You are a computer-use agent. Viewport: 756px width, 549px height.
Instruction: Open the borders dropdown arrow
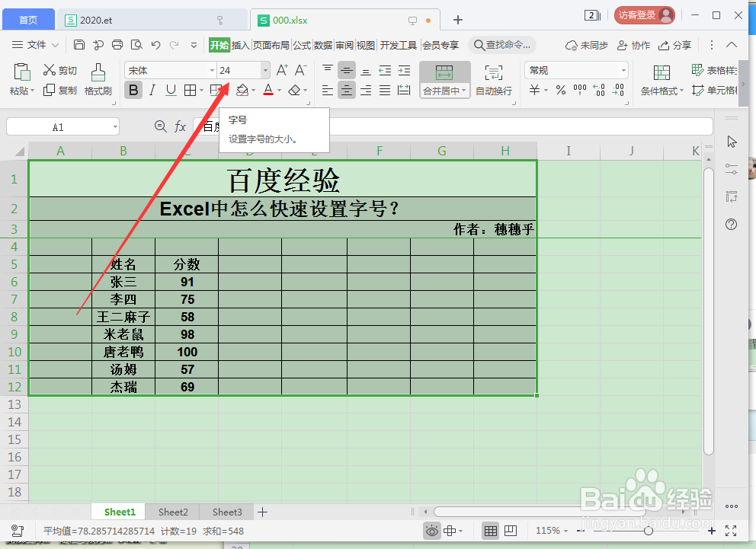[x=201, y=90]
